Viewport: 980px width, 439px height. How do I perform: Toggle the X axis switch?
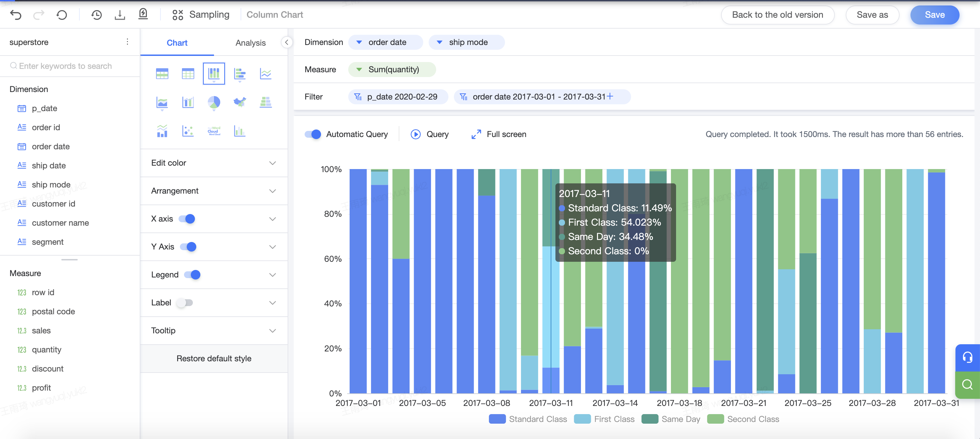coord(187,219)
